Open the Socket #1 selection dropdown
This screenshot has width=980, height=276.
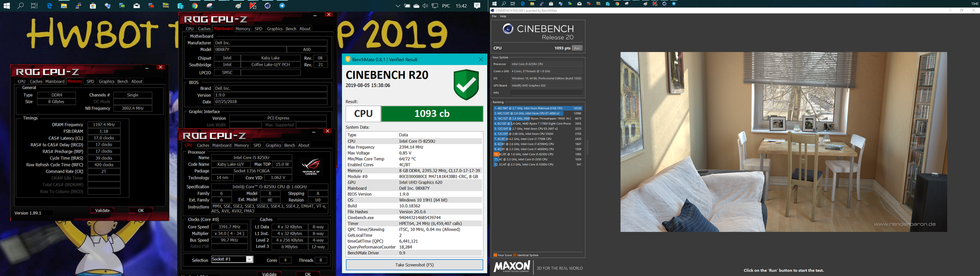pos(232,259)
